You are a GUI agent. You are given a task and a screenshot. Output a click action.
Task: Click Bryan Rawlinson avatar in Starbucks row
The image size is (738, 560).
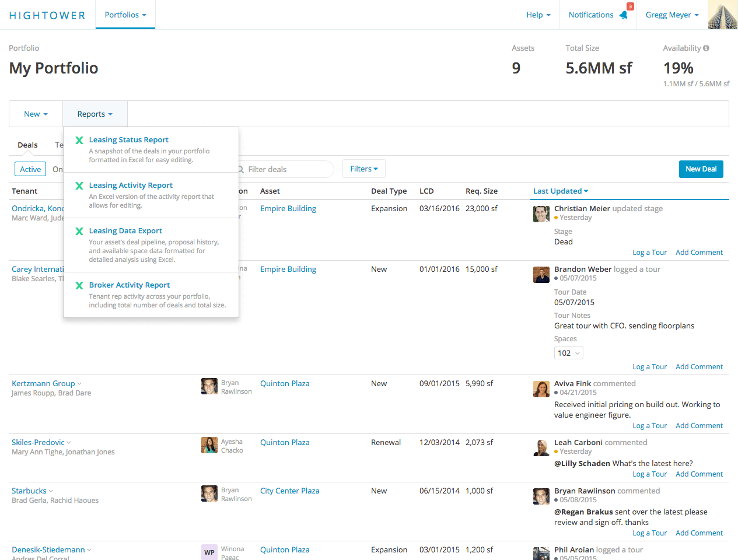[209, 494]
